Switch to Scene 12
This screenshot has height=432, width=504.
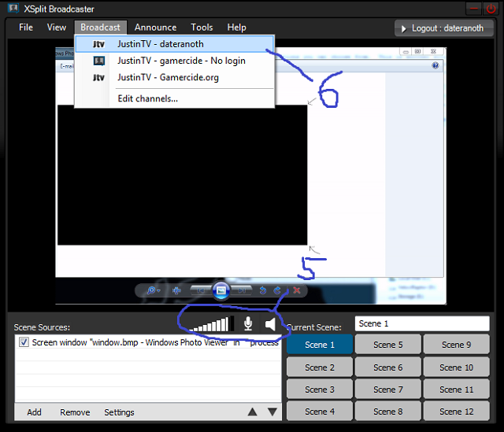457,411
